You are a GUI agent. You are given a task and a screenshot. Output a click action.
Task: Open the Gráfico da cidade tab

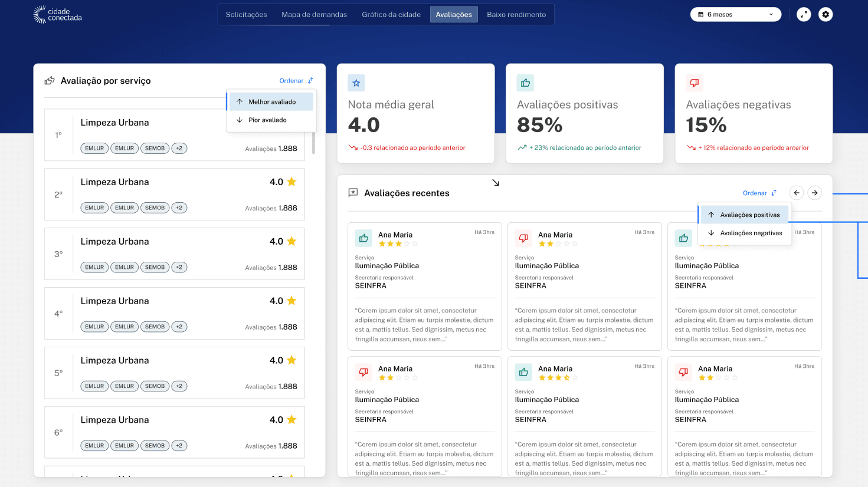pyautogui.click(x=391, y=15)
